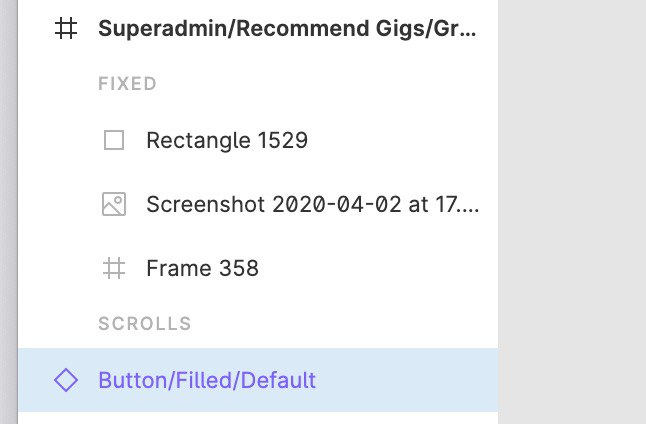Select the Screenshot 2020-04-02 layer name
The height and width of the screenshot is (424, 646).
click(x=313, y=204)
